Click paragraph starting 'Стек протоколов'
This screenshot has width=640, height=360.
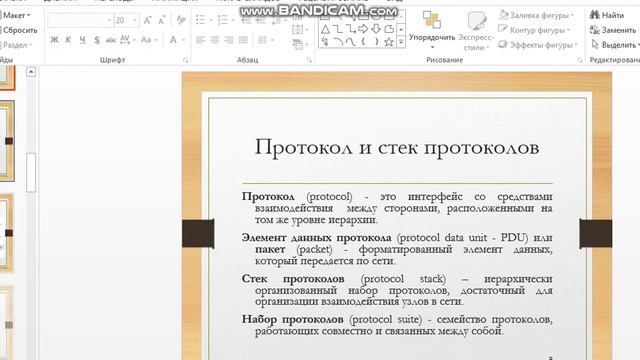pos(397,290)
